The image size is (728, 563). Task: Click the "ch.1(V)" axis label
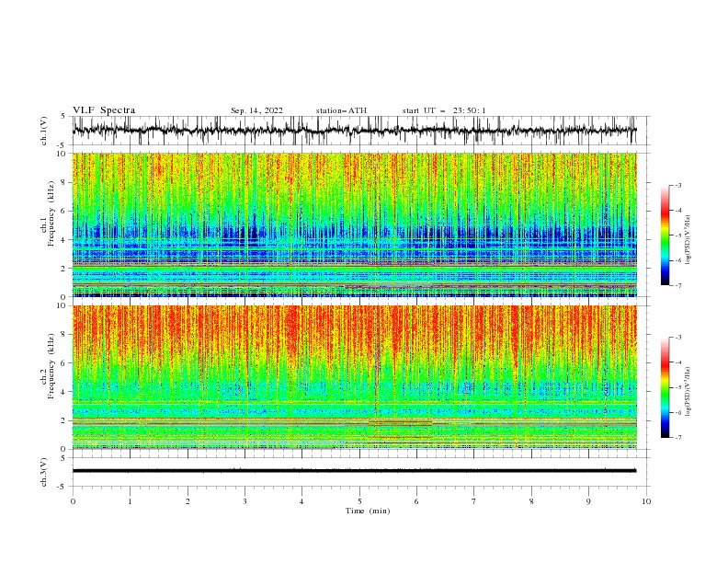44,131
